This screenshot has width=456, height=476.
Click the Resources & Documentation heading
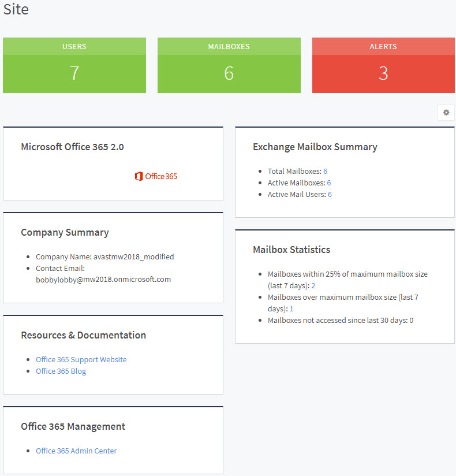tap(84, 335)
